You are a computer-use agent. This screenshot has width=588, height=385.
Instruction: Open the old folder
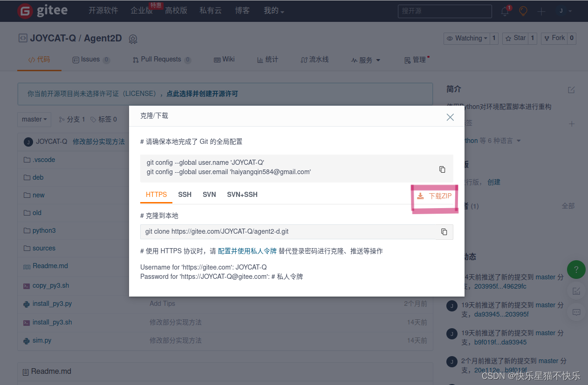point(37,213)
